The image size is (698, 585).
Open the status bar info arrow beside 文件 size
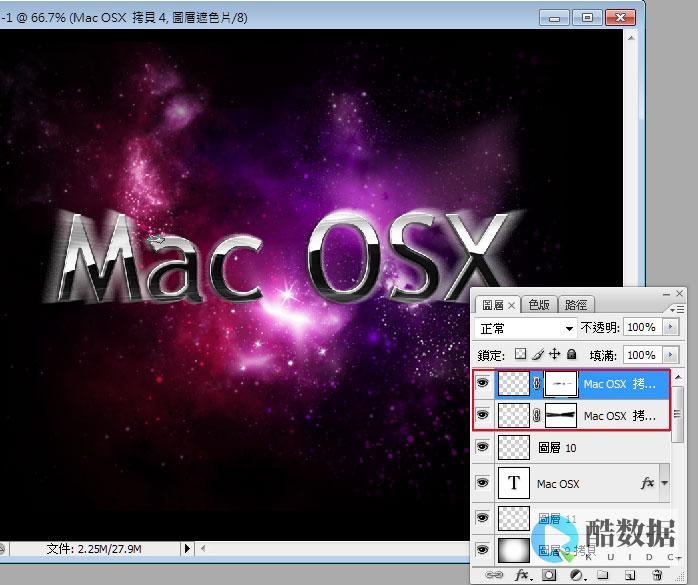187,548
